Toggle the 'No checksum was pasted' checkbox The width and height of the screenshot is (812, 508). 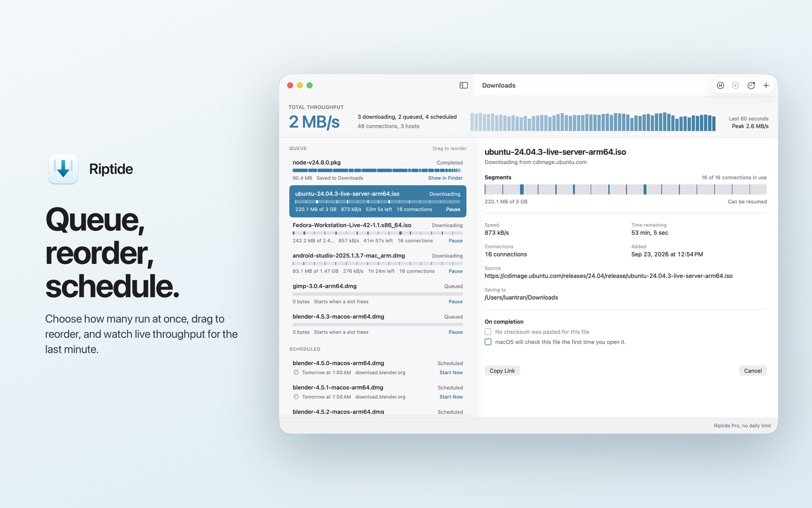click(488, 332)
